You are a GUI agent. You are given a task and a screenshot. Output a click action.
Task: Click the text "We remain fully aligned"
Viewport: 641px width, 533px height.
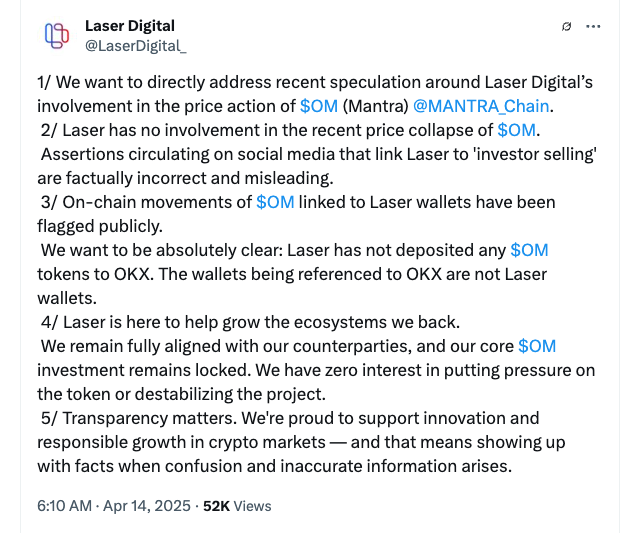[130, 345]
